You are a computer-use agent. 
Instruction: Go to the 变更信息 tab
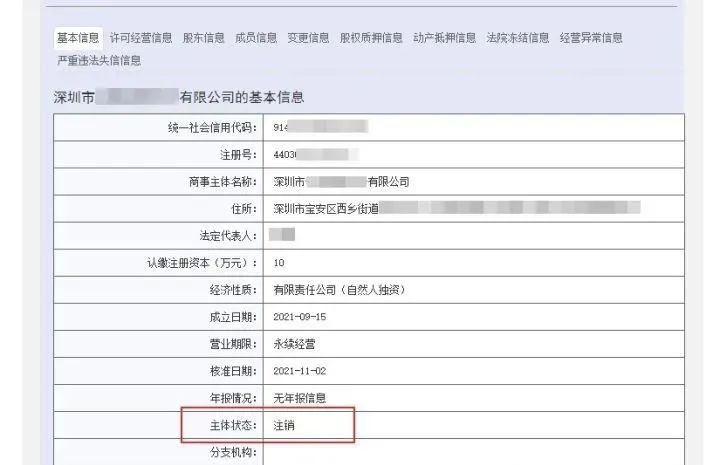308,38
